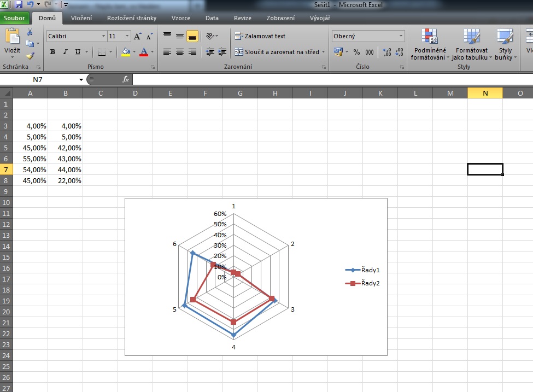
Task: Expand the Obecný number format dropdown
Action: pyautogui.click(x=401, y=37)
